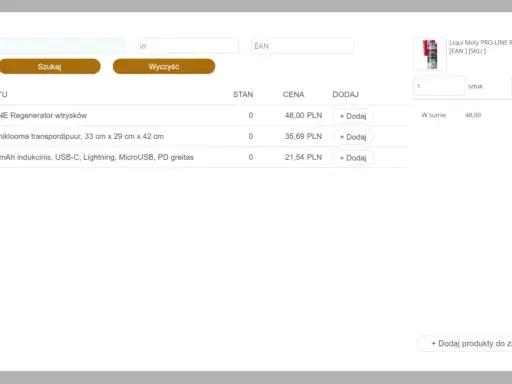Sort by the CENA column header
This screenshot has width=512, height=384.
[293, 95]
